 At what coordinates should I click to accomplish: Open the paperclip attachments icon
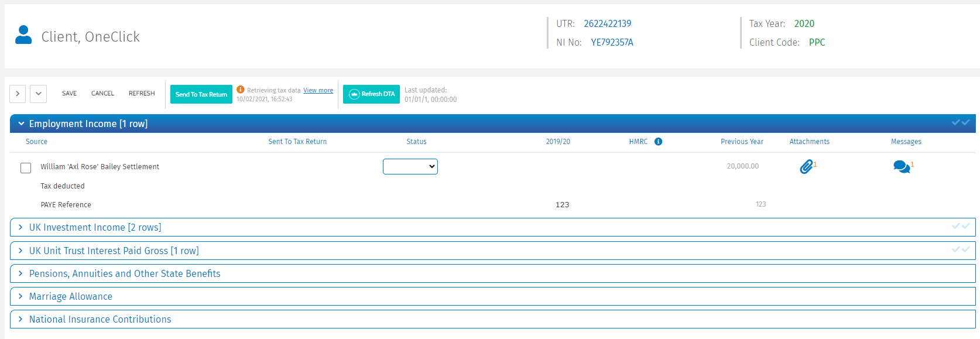click(806, 167)
